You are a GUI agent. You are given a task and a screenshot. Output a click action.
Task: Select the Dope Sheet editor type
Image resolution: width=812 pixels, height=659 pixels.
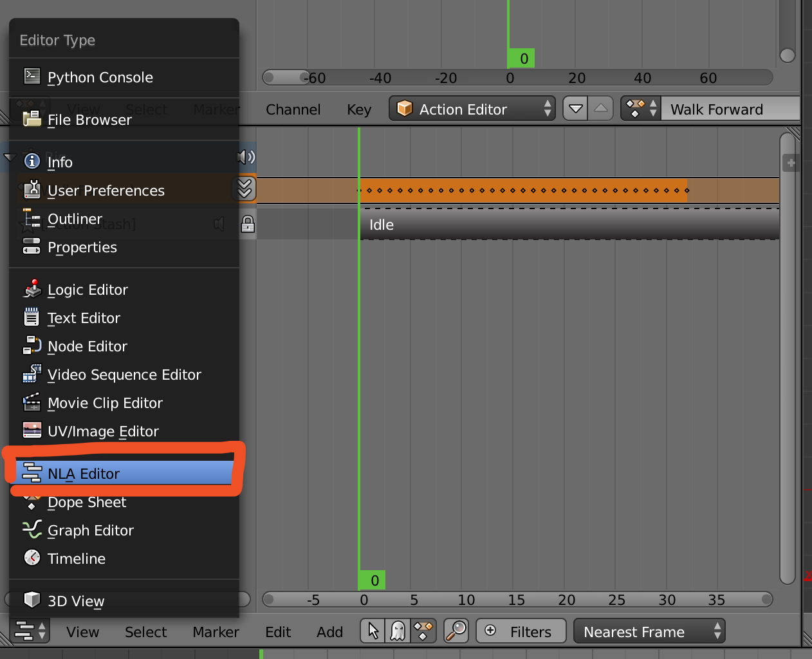point(86,502)
